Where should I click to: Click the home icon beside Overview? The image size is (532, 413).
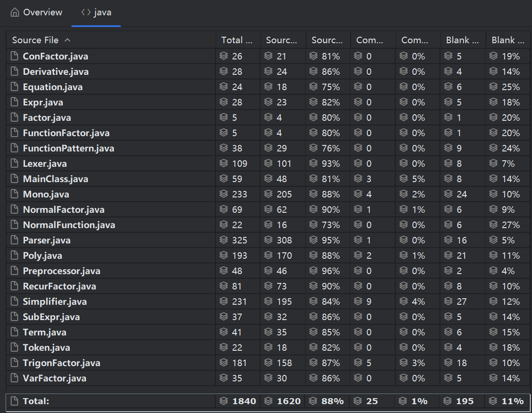[x=15, y=13]
